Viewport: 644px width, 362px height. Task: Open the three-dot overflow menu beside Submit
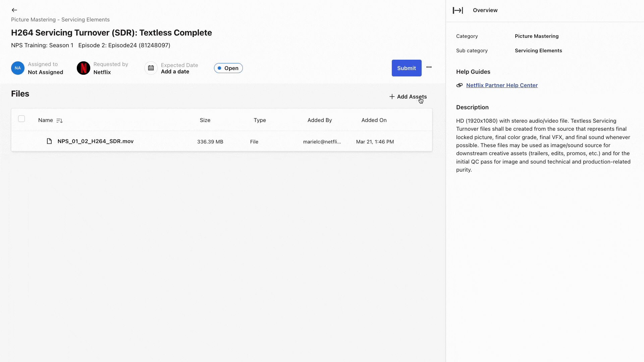click(x=429, y=67)
